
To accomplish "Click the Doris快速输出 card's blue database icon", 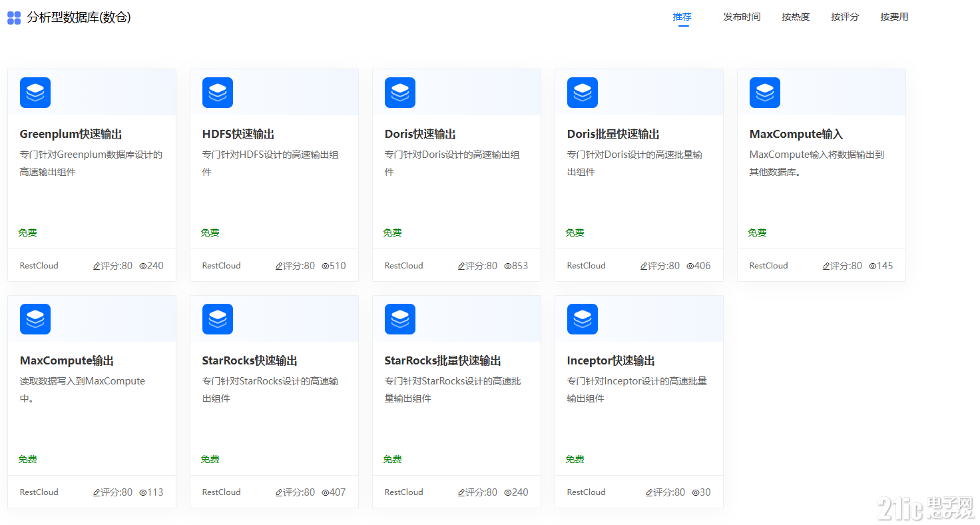I will click(400, 93).
